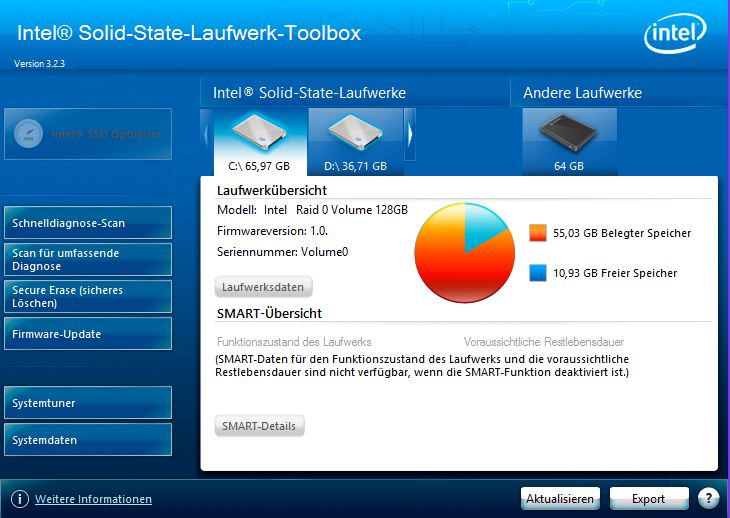This screenshot has height=518, width=730.
Task: Select the C:\ 65,97 GB drive
Action: coord(260,142)
